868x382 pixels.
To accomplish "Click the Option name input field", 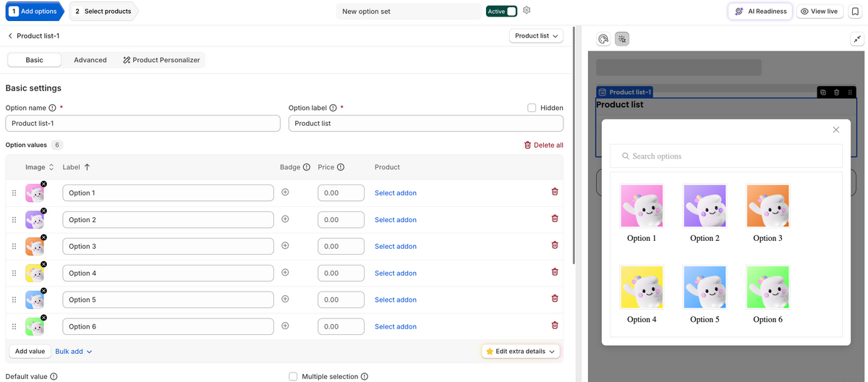I will [142, 123].
